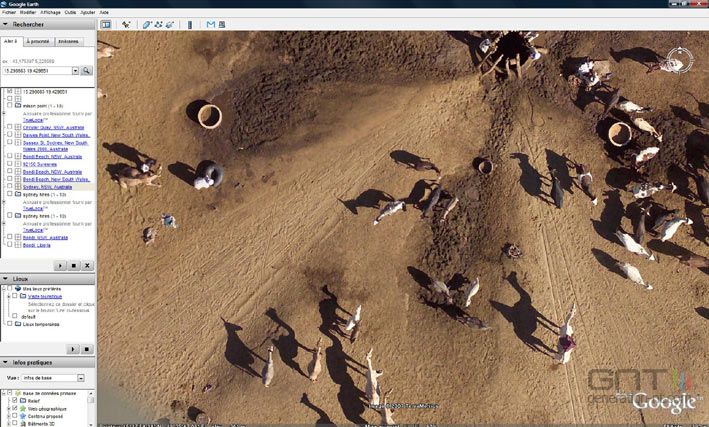Open the 92150 Suresnes link
The image size is (709, 427).
pyautogui.click(x=40, y=165)
